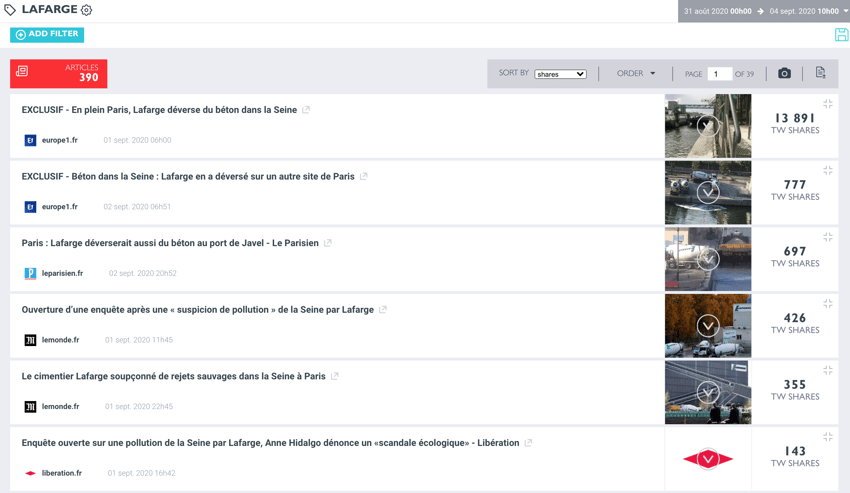Click the liberation.fr favicon icon
Image resolution: width=850 pixels, height=493 pixels.
[x=30, y=473]
